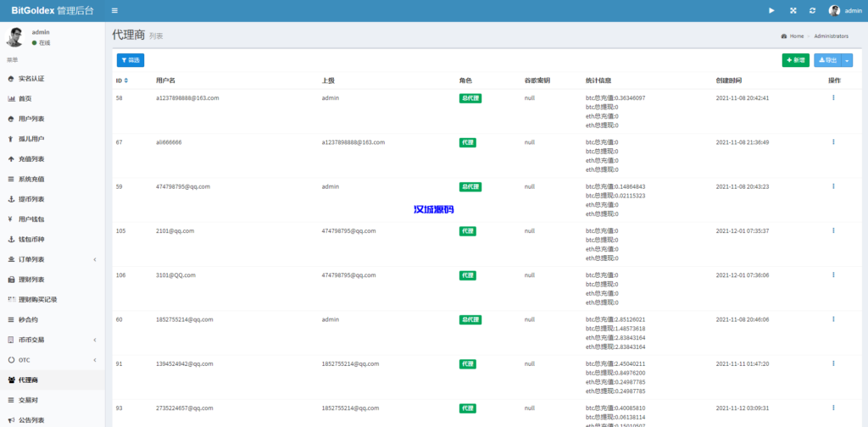Click creation time 2021-11-11 01:47:20
Screen dimensions: 868x427
pos(743,363)
